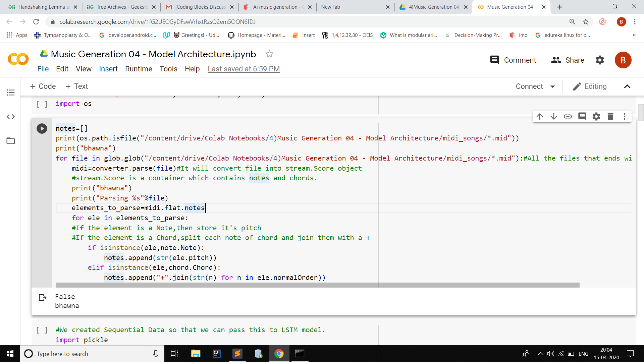
Task: Open more cell actions three-dot menu
Action: (624, 116)
